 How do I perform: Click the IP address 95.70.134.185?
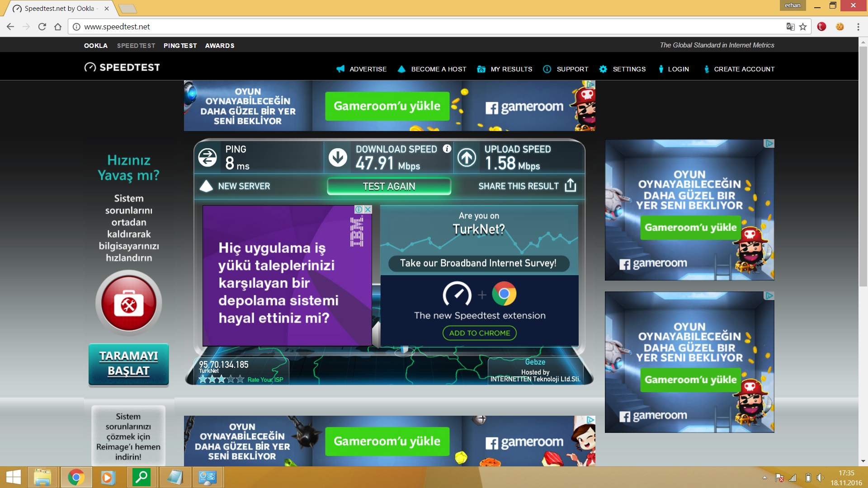pyautogui.click(x=224, y=364)
